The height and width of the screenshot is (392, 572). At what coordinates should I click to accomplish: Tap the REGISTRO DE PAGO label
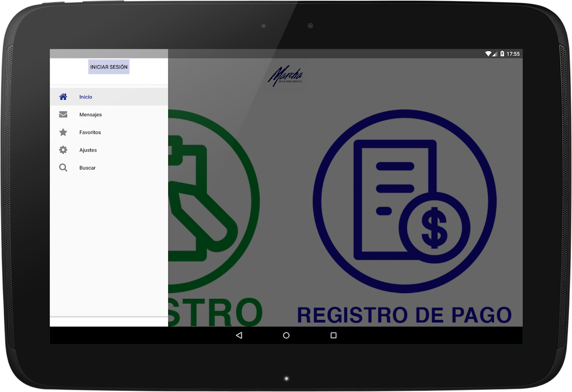[x=404, y=315]
